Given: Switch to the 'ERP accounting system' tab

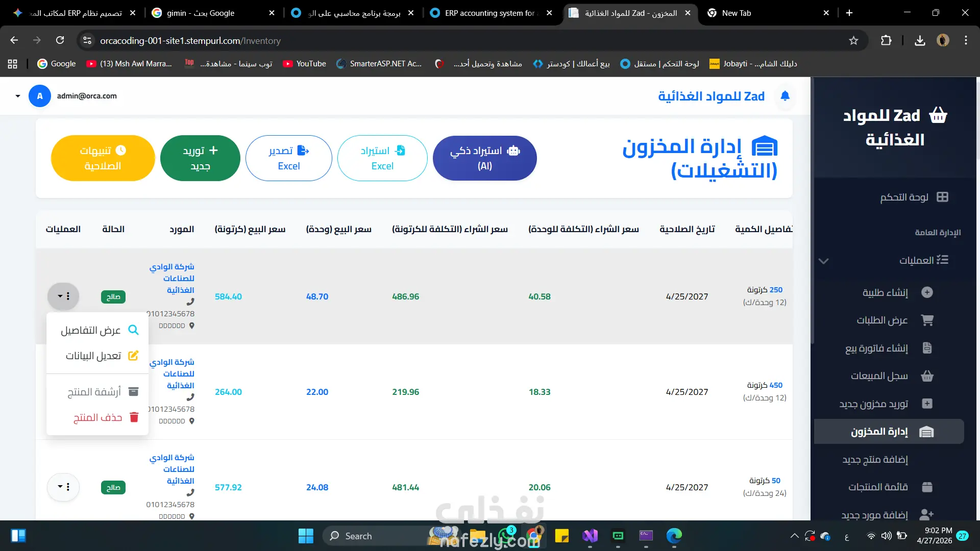Looking at the screenshot, I should pyautogui.click(x=491, y=13).
